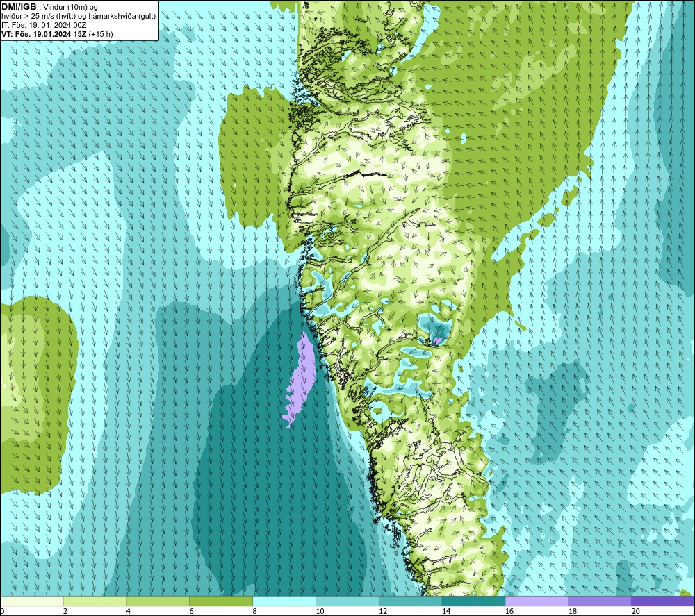Click the legend scale label 10
Image resolution: width=695 pixels, height=616 pixels.
(x=320, y=611)
